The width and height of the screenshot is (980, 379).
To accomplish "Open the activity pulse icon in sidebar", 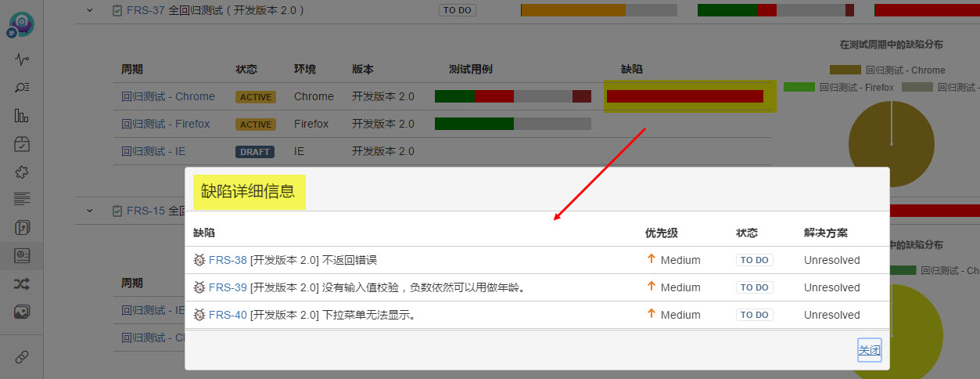I will coord(22,60).
